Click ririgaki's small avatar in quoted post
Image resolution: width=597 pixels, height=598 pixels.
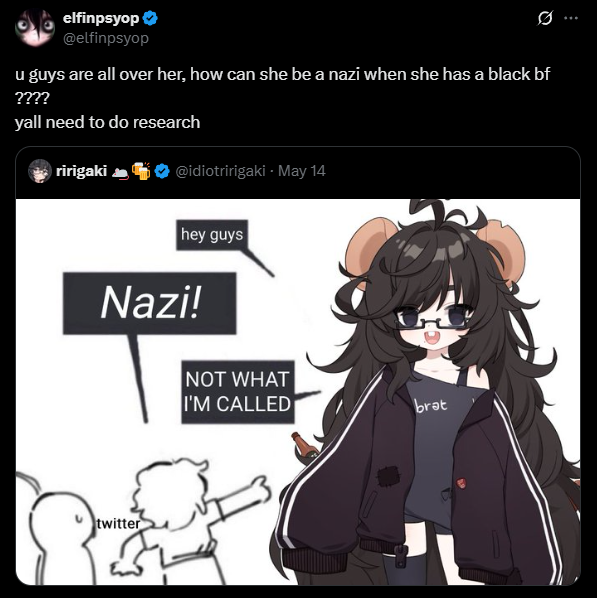click(x=40, y=171)
